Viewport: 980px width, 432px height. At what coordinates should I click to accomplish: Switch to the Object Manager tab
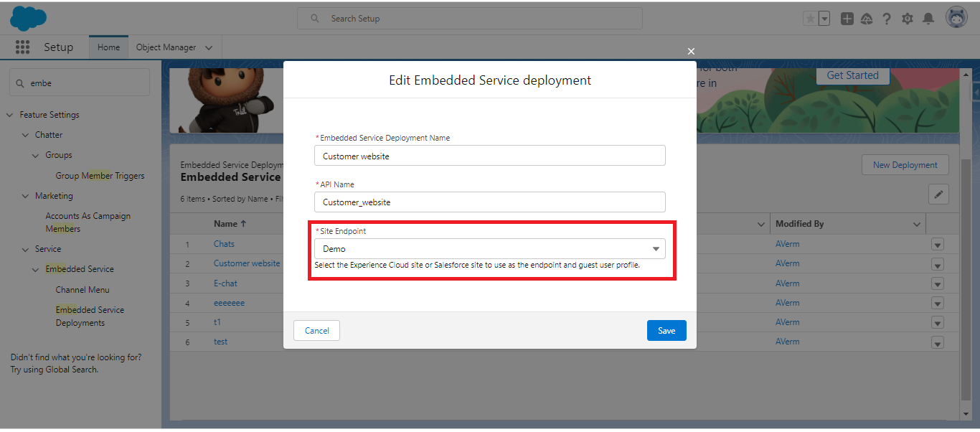pos(166,47)
